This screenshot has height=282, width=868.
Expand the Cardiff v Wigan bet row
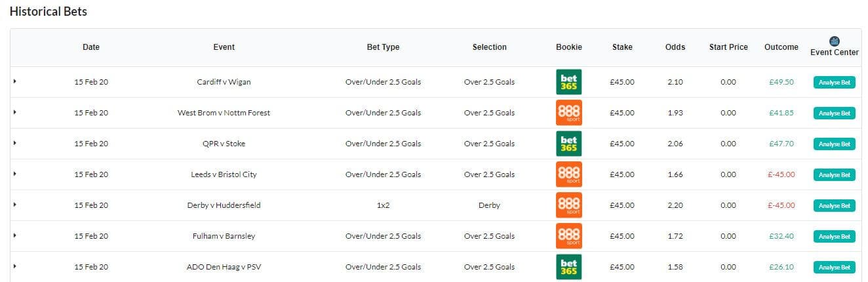pos(14,81)
